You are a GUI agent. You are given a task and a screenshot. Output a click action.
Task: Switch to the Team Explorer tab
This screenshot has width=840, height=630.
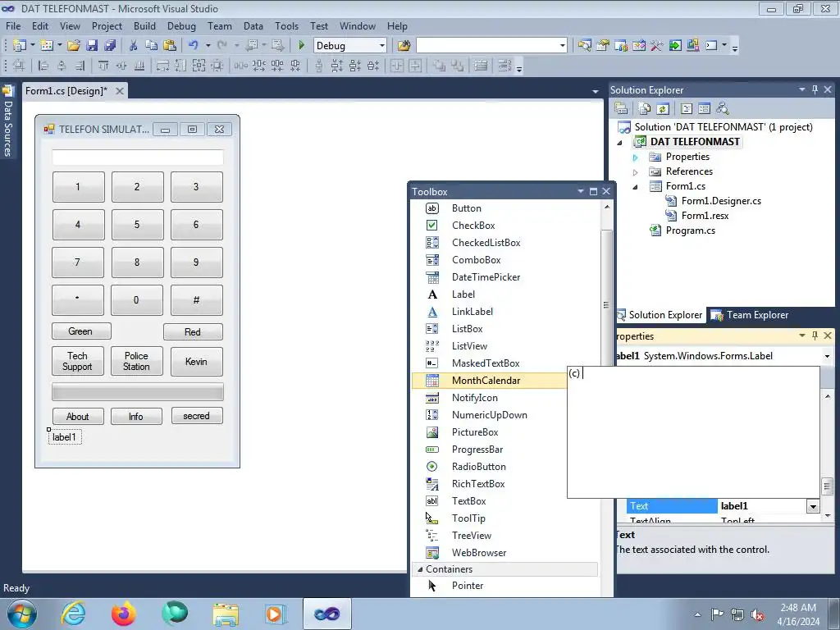[x=750, y=315]
